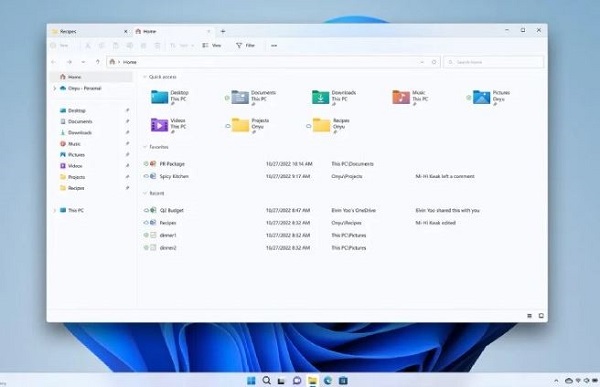Open Chat from the taskbar
The image size is (600, 387).
coord(297,380)
